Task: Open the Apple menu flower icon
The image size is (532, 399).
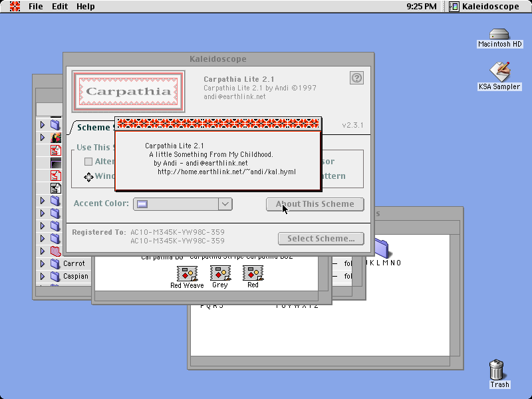Action: [x=15, y=6]
